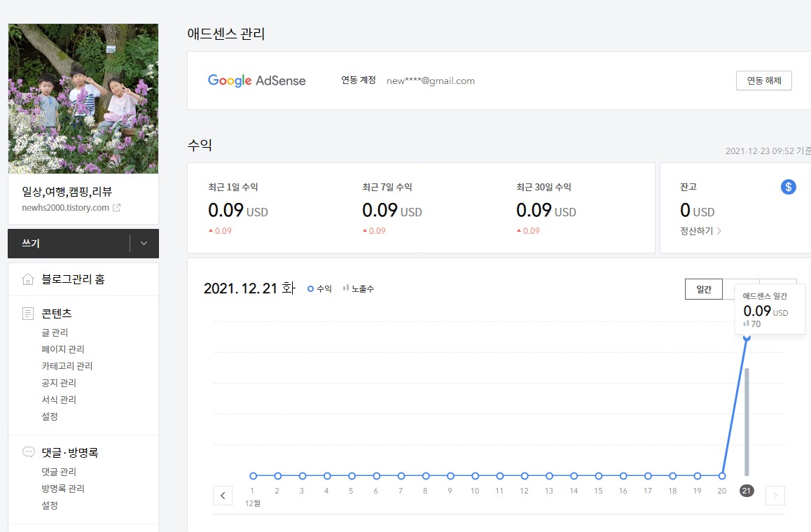
Task: Click the 연동 해제 button
Action: click(x=764, y=80)
